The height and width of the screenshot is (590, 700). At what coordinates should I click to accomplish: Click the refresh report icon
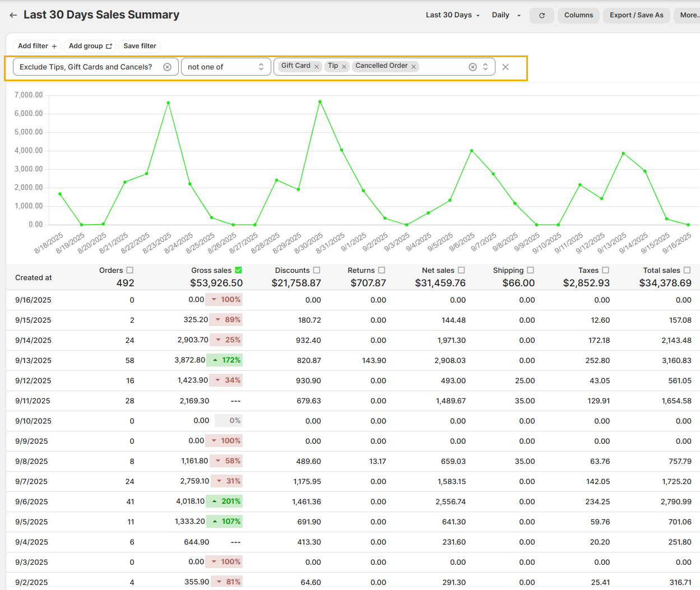tap(541, 15)
